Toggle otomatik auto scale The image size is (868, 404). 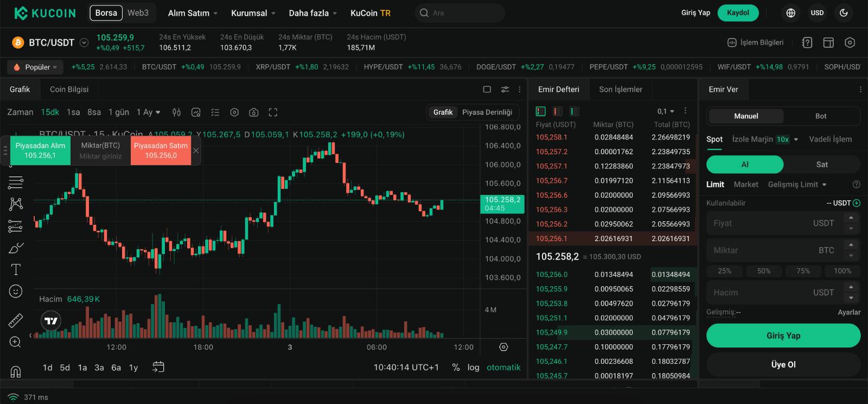(503, 368)
